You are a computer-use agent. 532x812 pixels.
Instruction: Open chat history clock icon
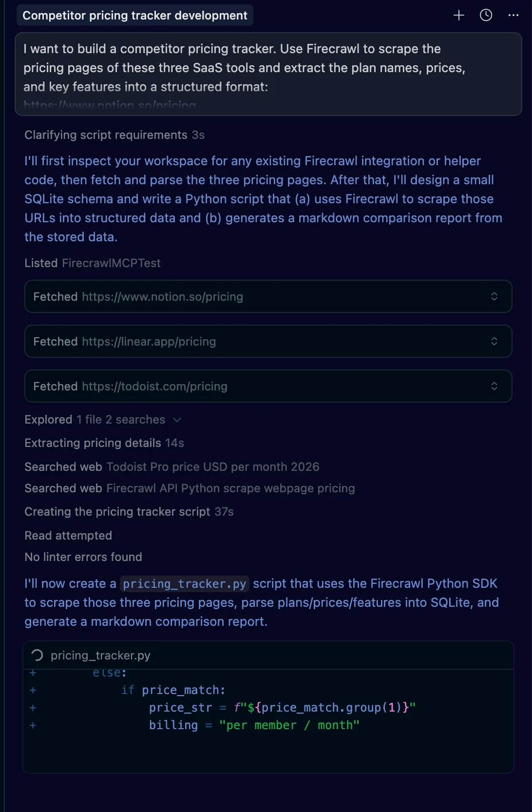(486, 16)
